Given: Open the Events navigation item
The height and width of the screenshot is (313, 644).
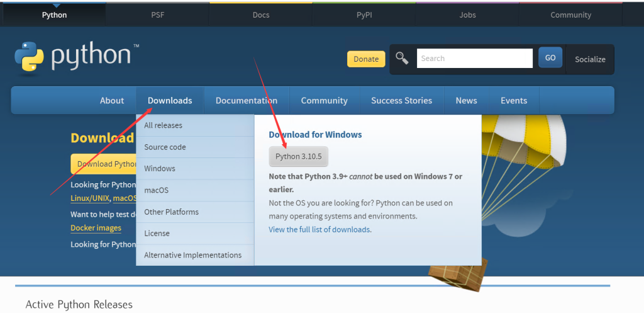Looking at the screenshot, I should (514, 100).
